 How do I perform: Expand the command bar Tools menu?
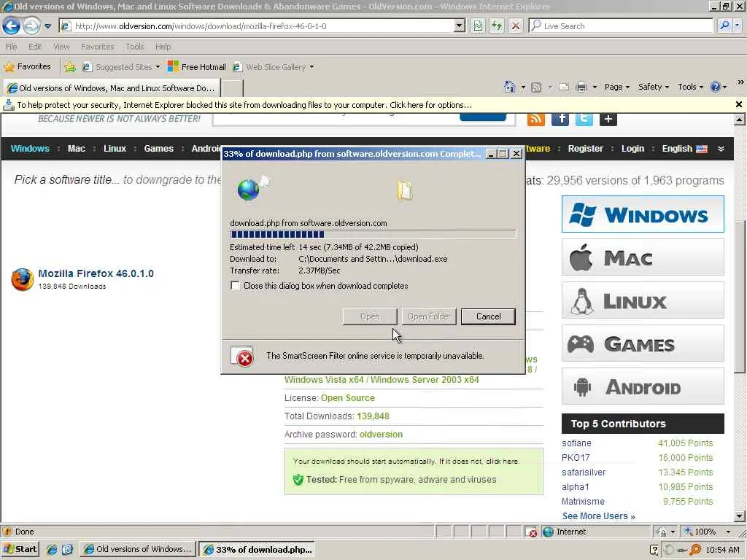click(690, 87)
